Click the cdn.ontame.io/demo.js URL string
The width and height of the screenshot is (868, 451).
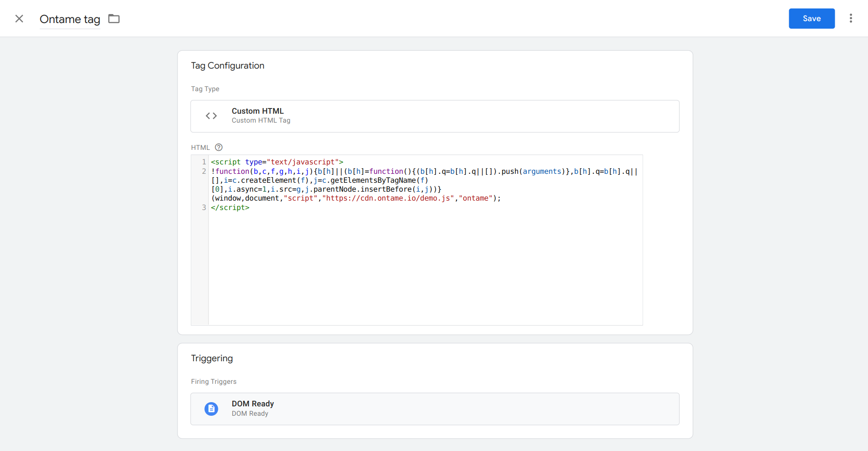(388, 198)
